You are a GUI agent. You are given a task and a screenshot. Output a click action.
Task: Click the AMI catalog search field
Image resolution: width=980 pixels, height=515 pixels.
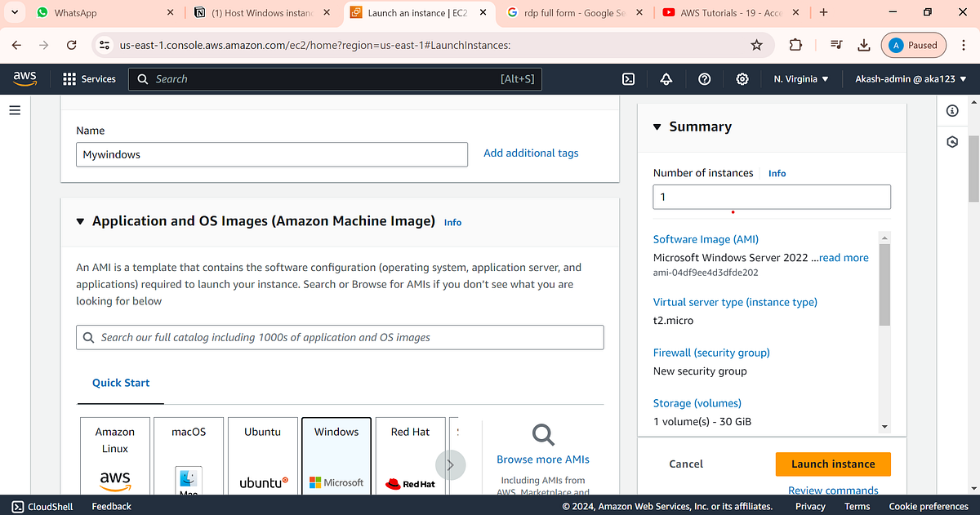(340, 337)
